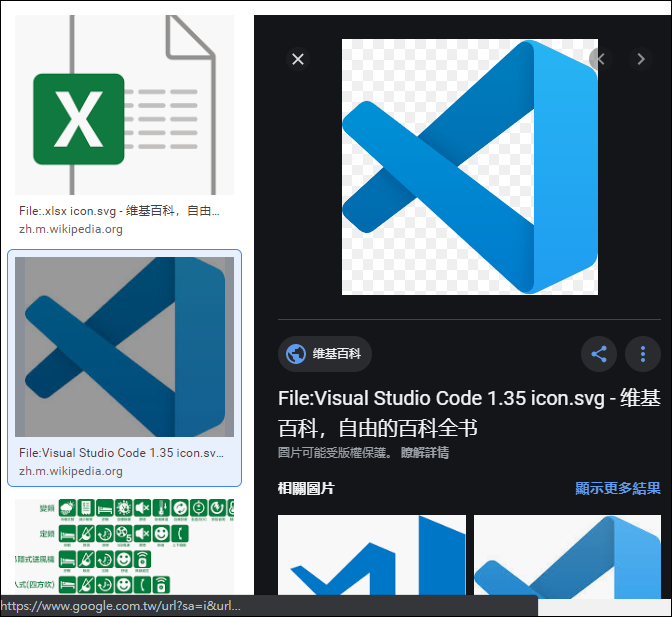Open the second related image with light blue logo
The image size is (672, 617).
[567, 556]
